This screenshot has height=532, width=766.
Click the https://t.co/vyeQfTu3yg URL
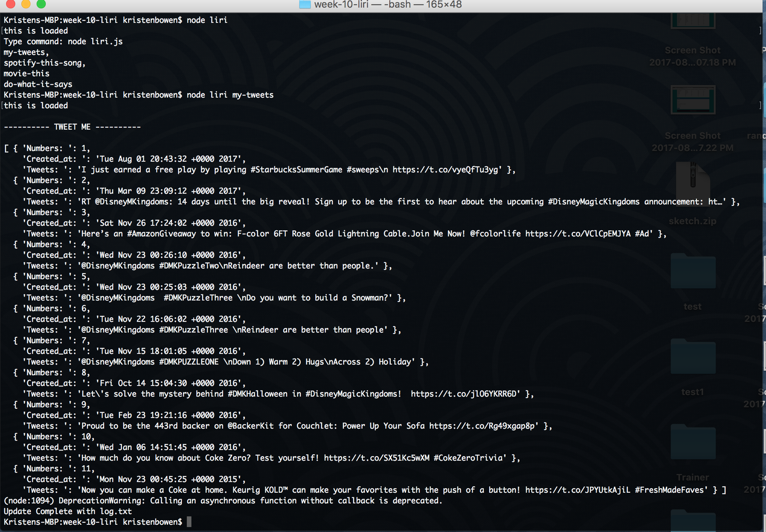[445, 169]
